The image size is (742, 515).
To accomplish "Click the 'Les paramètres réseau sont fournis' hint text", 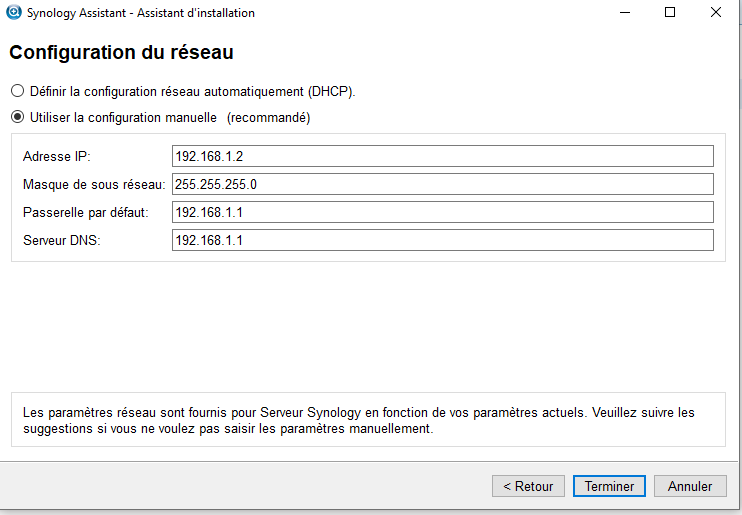I will click(x=359, y=420).
